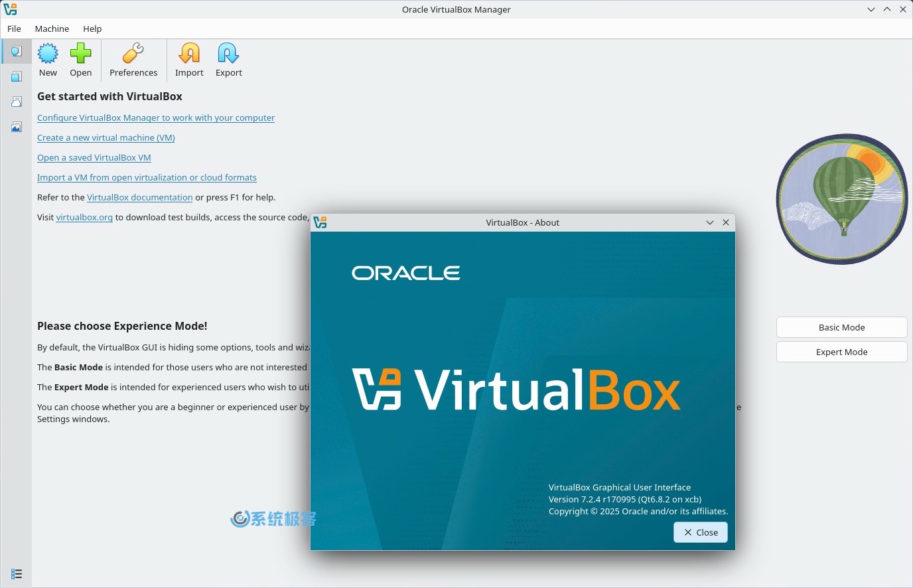The width and height of the screenshot is (913, 588).
Task: Select the stacked squares Machines sidebar icon
Action: click(17, 76)
